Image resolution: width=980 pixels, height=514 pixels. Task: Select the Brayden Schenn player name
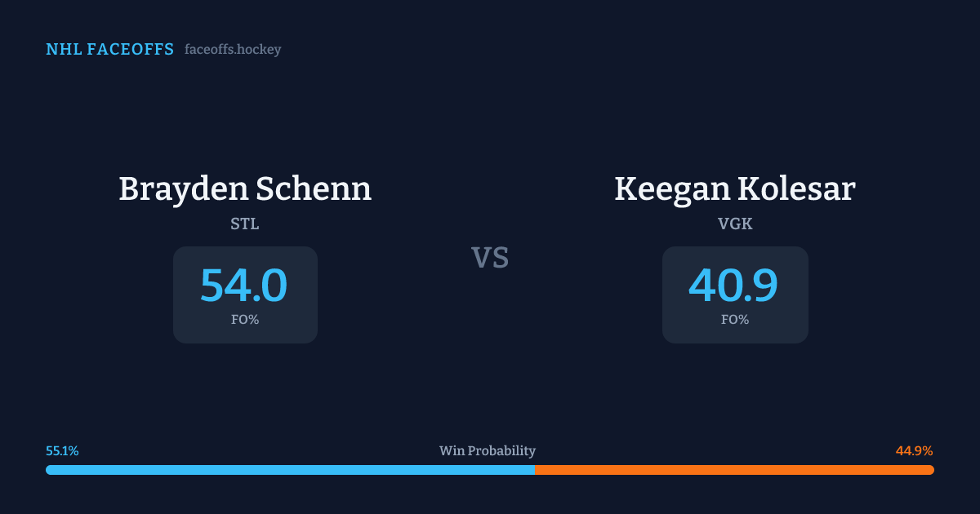tap(245, 188)
